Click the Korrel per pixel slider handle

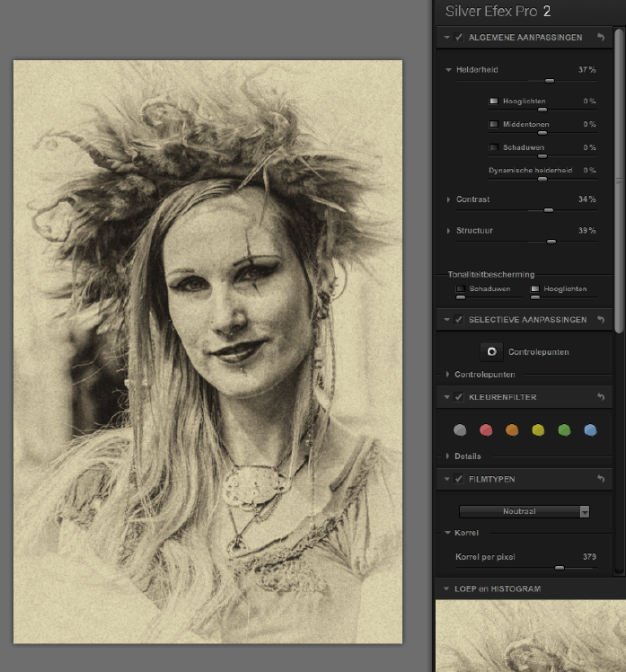[560, 568]
